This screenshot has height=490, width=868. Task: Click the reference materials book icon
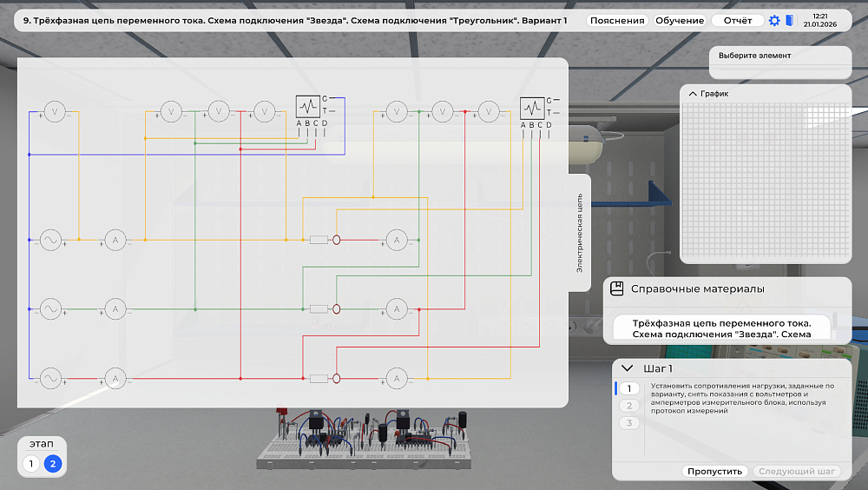pyautogui.click(x=616, y=288)
